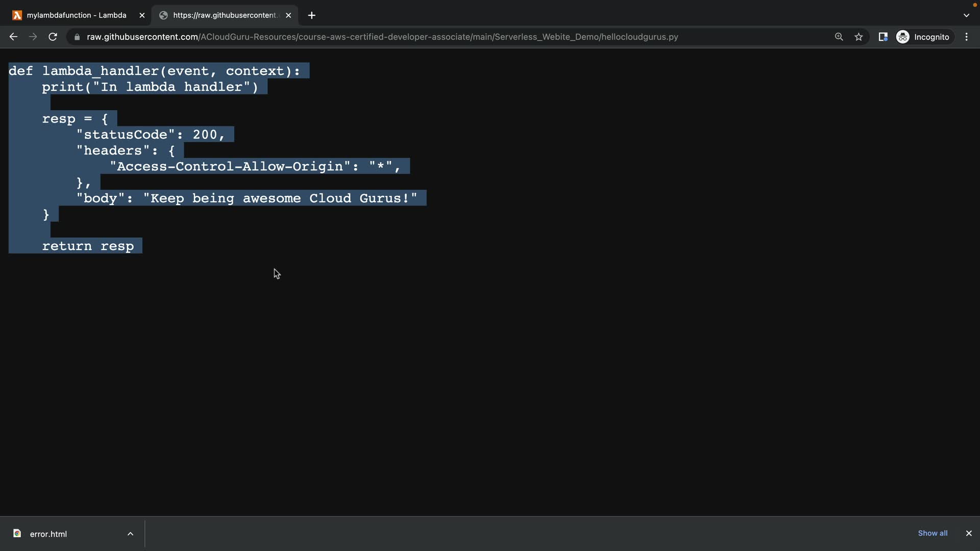Close the raw.githubusercontent tab
The height and width of the screenshot is (551, 980).
(x=288, y=15)
